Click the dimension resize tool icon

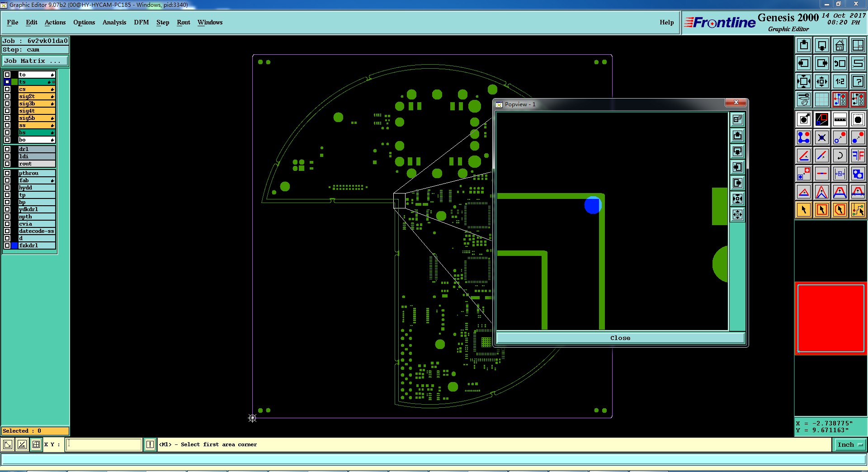coord(840,174)
